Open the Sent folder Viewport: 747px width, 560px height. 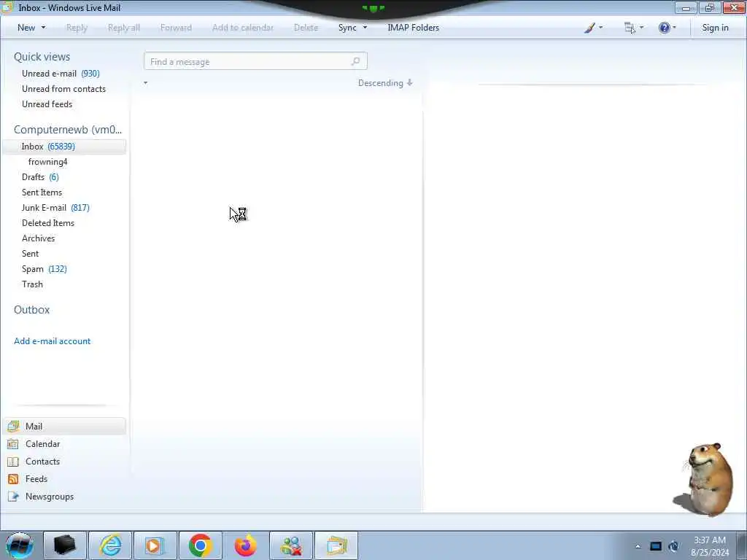tap(30, 253)
